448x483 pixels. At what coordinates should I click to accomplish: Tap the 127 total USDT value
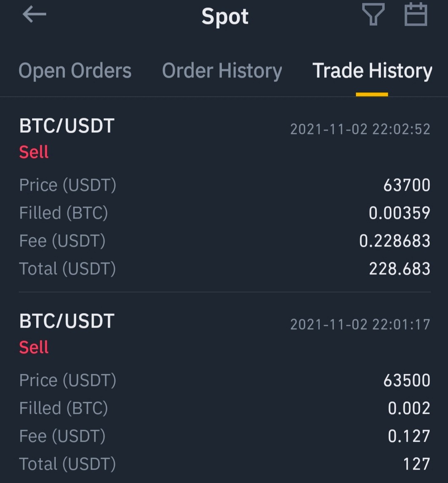coord(417,464)
